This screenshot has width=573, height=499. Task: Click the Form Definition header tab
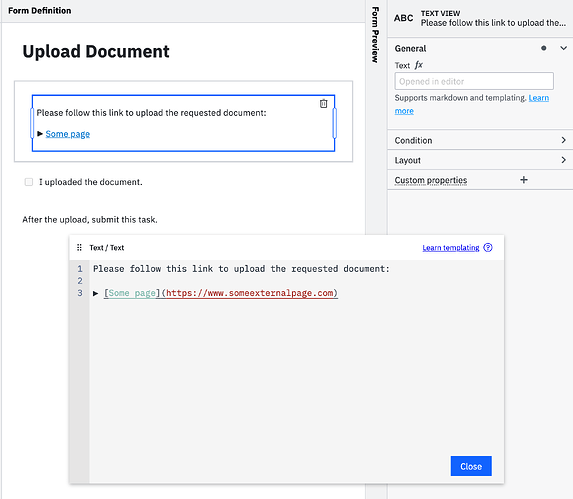point(39,11)
